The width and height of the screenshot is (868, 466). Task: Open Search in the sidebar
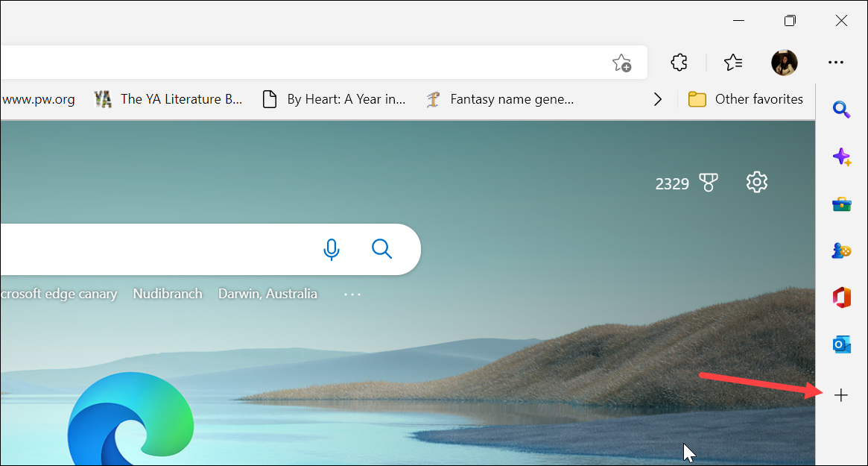(x=841, y=110)
